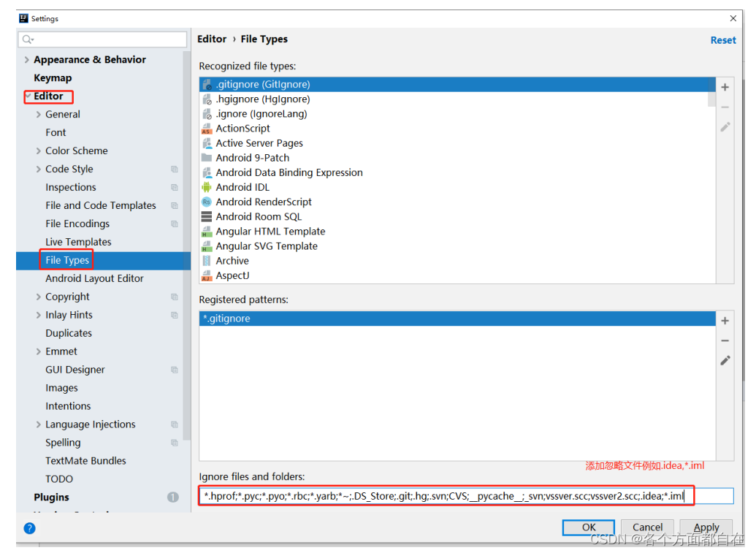Expand the Language Injections node

click(39, 424)
